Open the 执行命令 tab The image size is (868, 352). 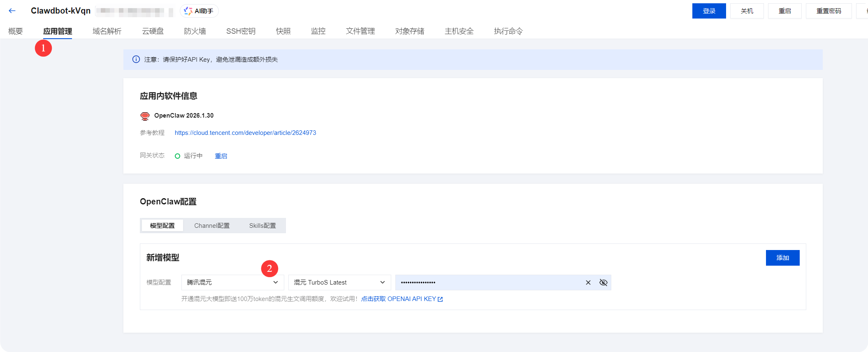point(508,31)
